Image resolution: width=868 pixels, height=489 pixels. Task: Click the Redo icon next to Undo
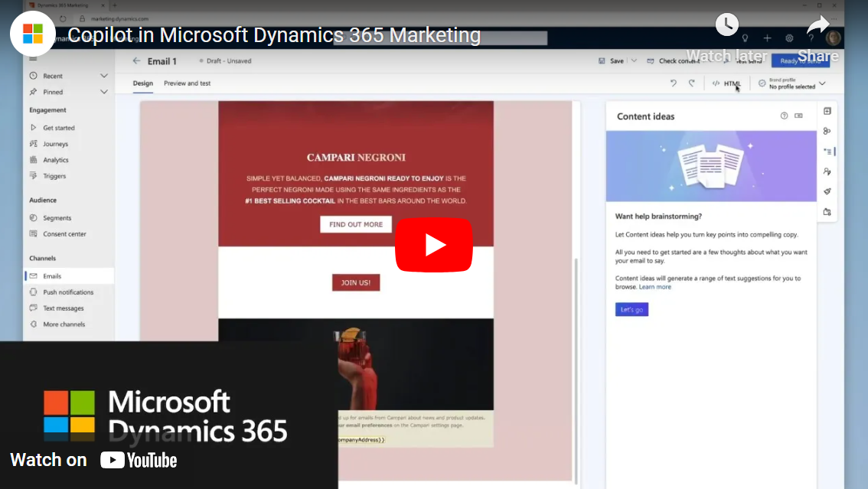click(x=690, y=83)
